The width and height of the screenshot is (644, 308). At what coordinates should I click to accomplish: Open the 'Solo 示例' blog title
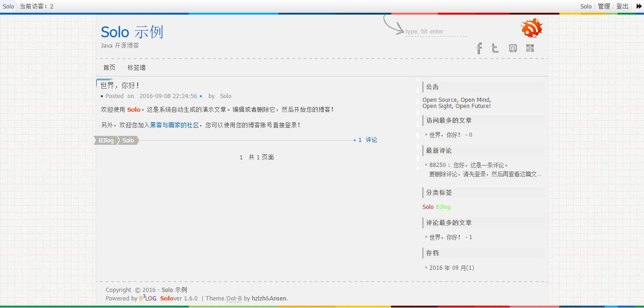[x=132, y=32]
